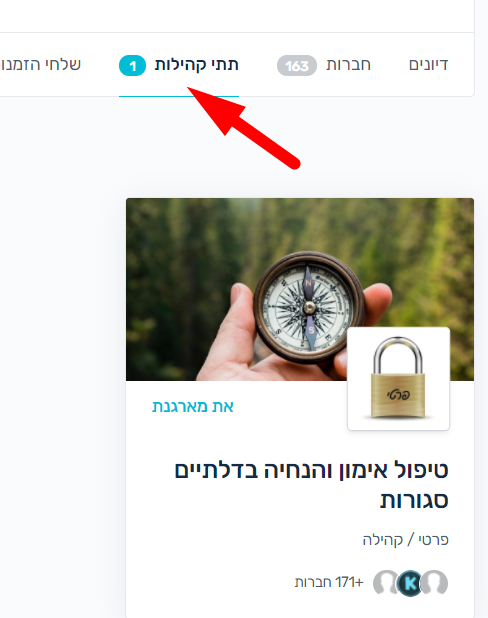Open the דיונים tab
This screenshot has height=618, width=488.
[428, 64]
